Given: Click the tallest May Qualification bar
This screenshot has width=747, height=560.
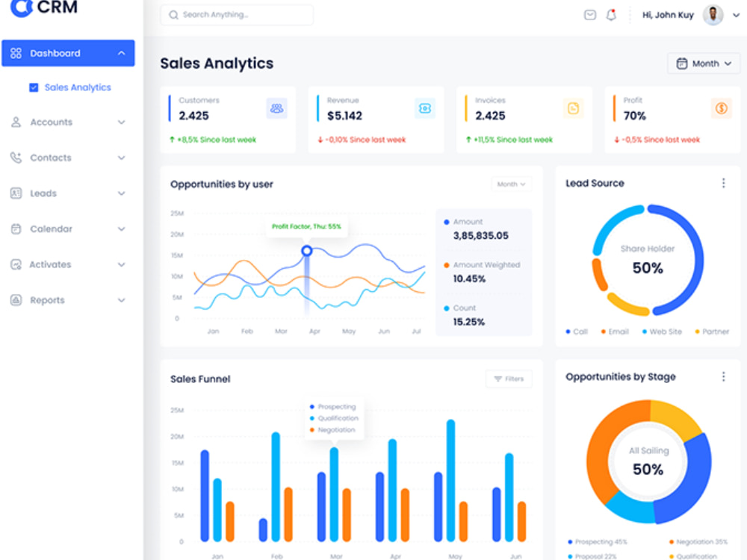Looking at the screenshot, I should coord(450,480).
